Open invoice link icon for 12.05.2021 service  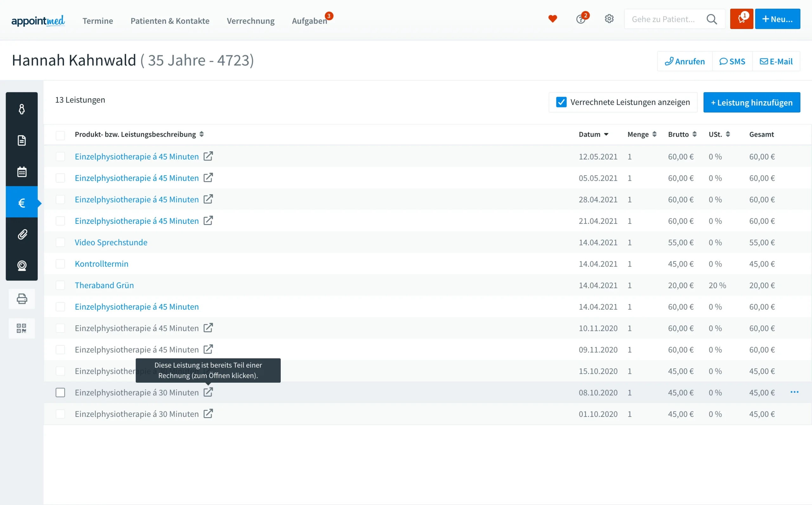coord(208,156)
